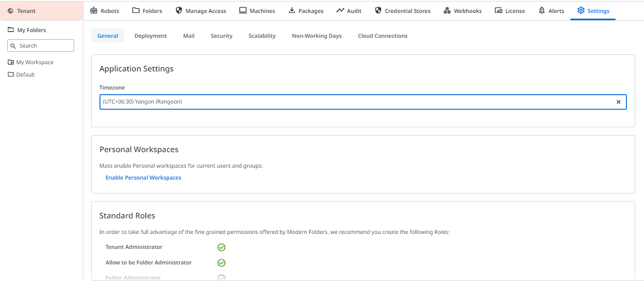Click the Audit chart-line icon
This screenshot has height=281, width=644.
point(340,10)
